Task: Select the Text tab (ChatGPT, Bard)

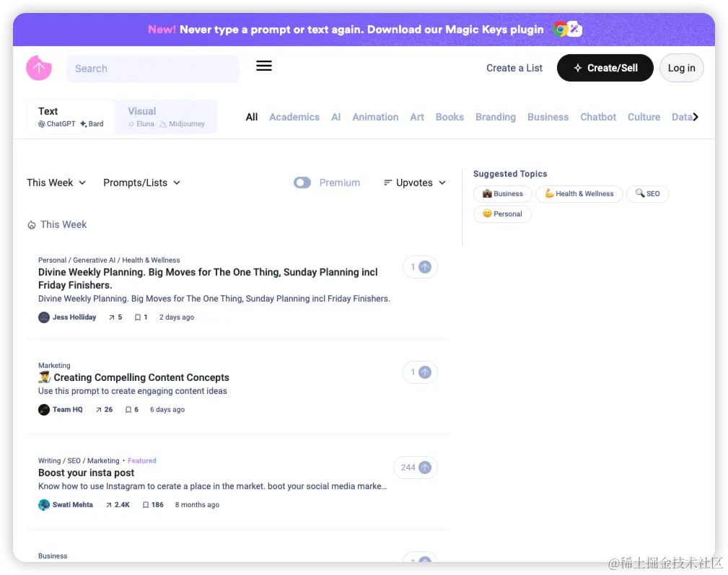Action: pyautogui.click(x=71, y=117)
